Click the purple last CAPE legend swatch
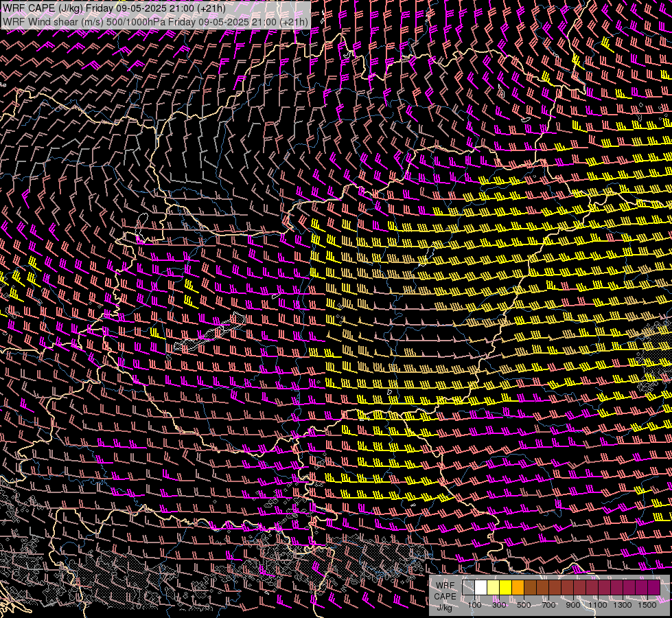Viewport: 672px width, 618px height. point(654,587)
